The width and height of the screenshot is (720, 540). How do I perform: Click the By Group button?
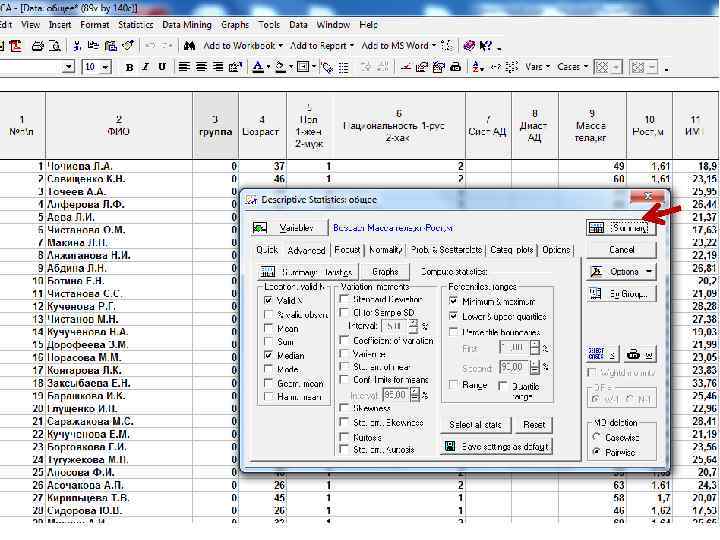pos(621,294)
